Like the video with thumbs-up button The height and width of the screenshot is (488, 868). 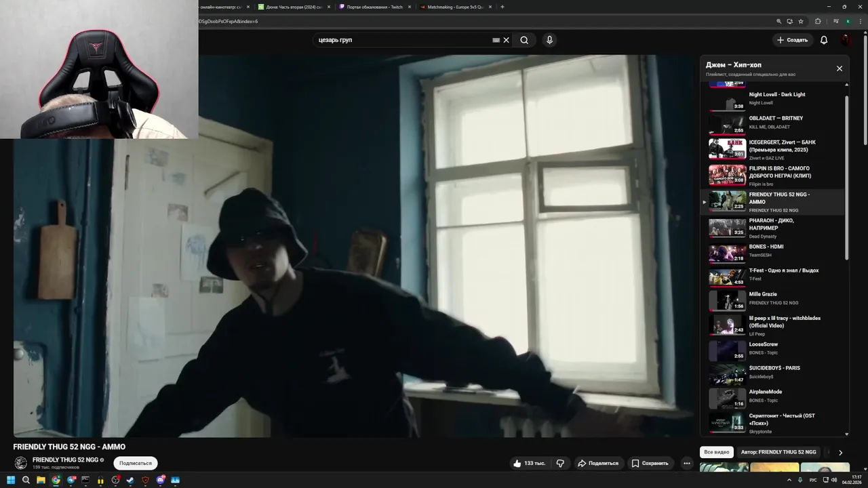[x=530, y=463]
